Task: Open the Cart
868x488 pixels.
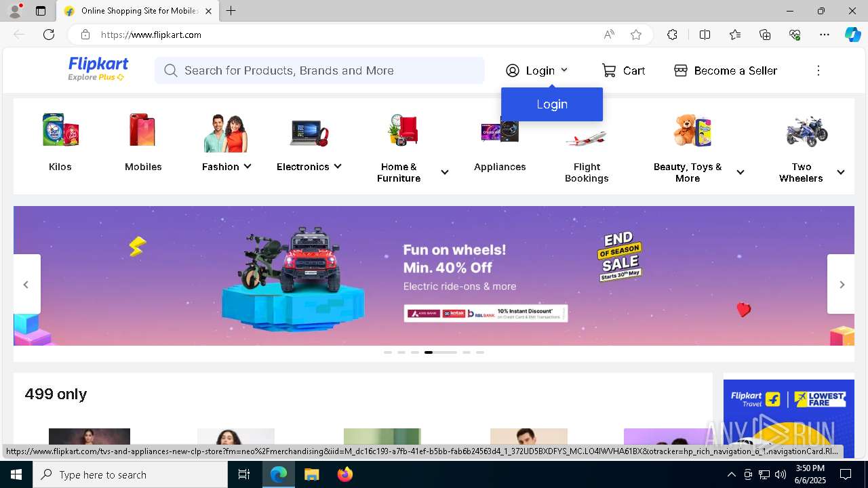Action: pos(623,70)
